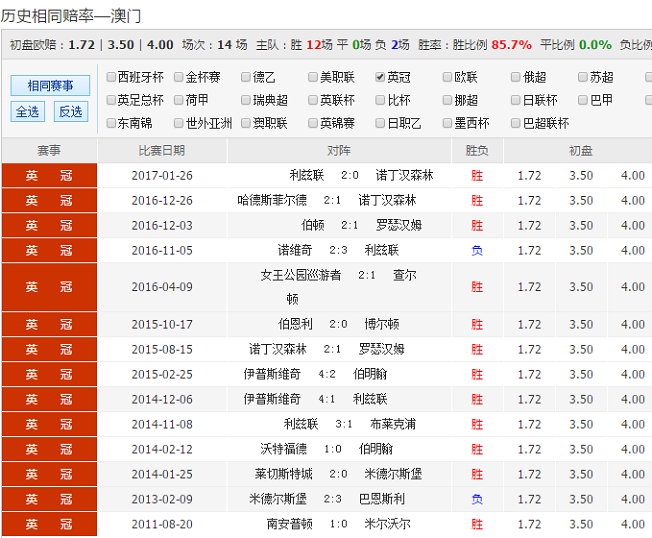Select the 英联杯 checkbox
The image size is (652, 538).
(x=313, y=100)
